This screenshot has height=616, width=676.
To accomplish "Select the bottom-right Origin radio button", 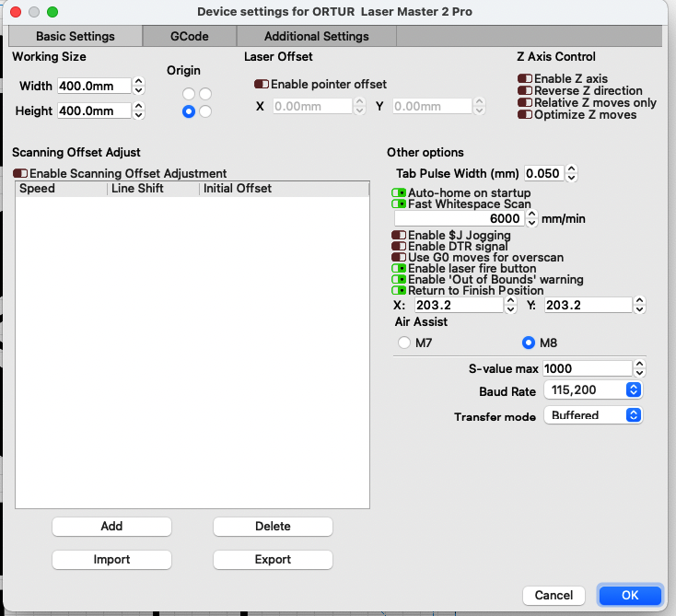I will 205,111.
